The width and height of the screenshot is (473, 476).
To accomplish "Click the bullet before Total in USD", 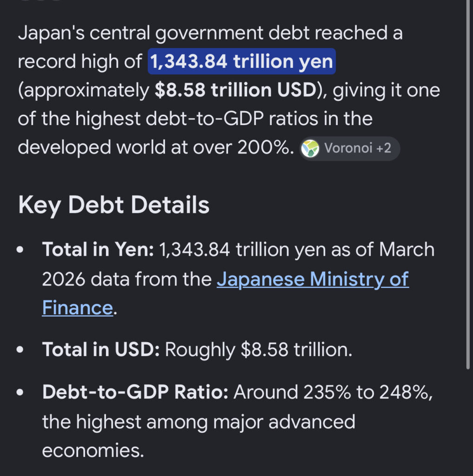I will pos(20,350).
